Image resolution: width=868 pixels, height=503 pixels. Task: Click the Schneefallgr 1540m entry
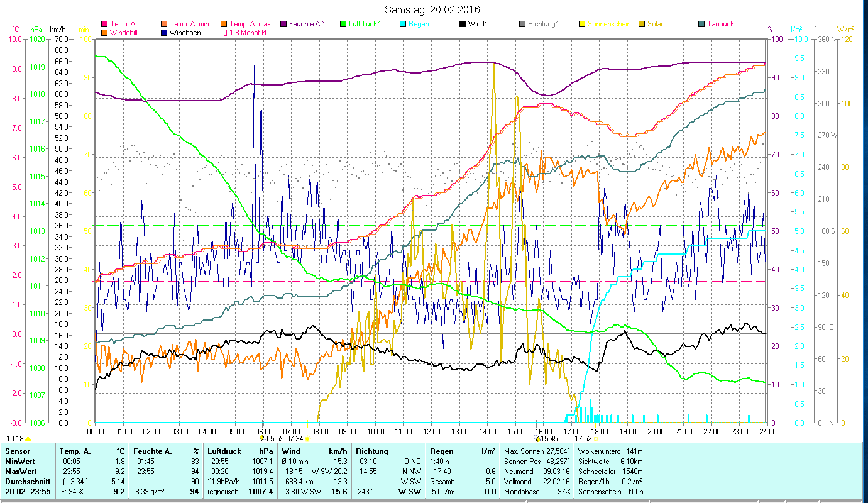pos(610,471)
